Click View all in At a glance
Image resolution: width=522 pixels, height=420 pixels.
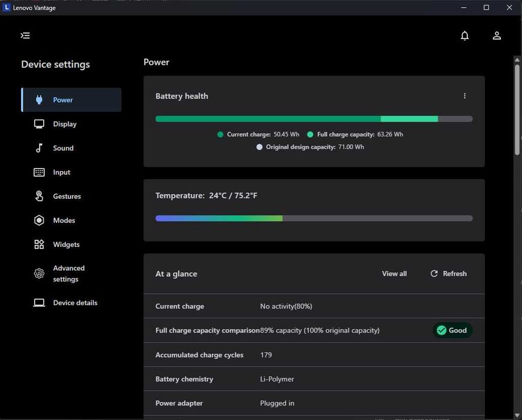point(395,273)
